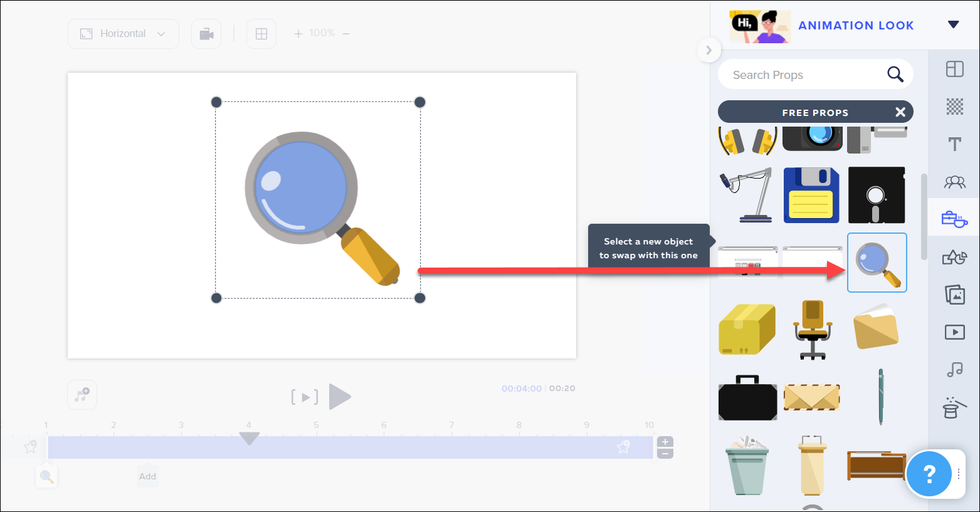
Task: Click the Search Props field
Action: [806, 75]
